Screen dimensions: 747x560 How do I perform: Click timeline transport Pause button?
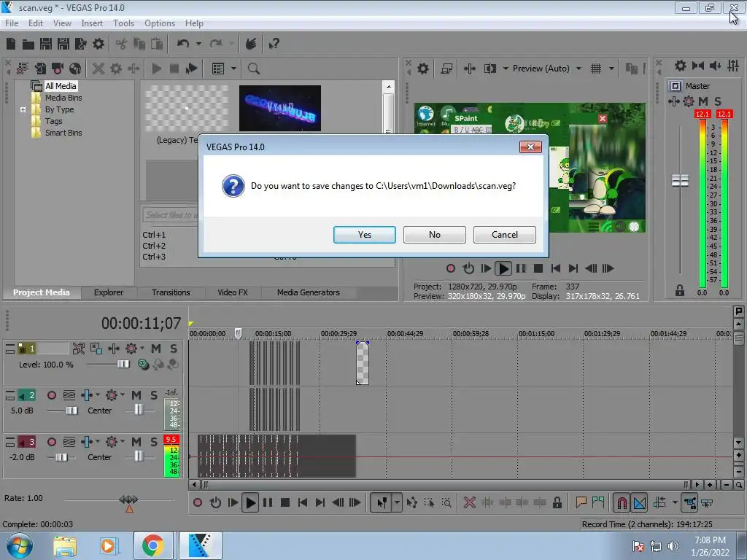coord(268,502)
